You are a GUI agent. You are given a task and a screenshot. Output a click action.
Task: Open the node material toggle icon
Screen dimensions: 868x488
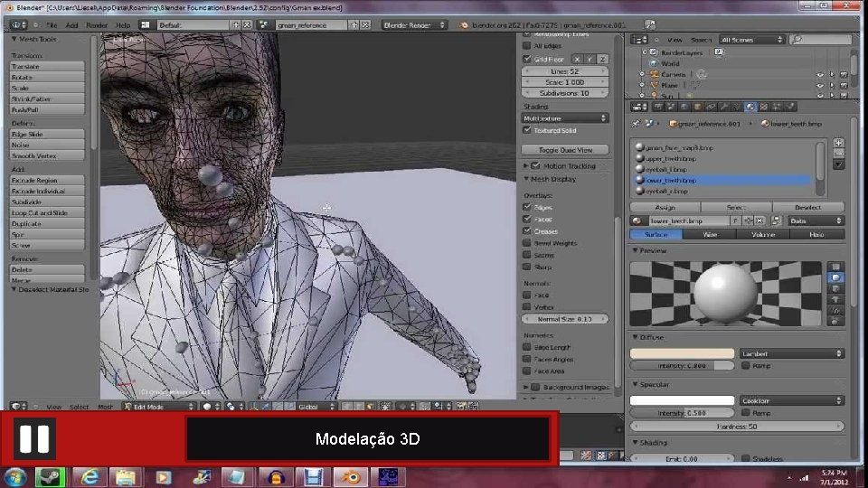[x=776, y=221]
